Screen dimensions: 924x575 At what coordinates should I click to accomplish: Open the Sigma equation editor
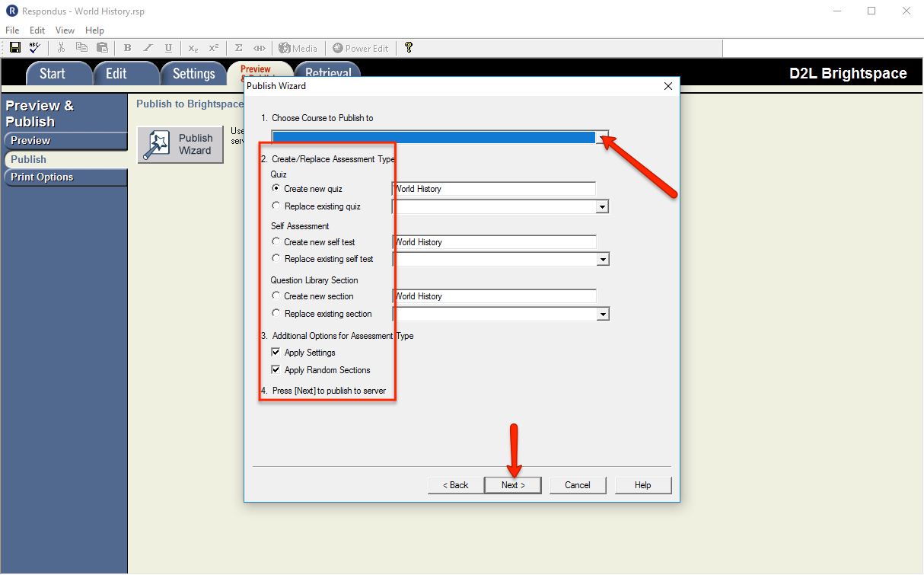tap(239, 48)
